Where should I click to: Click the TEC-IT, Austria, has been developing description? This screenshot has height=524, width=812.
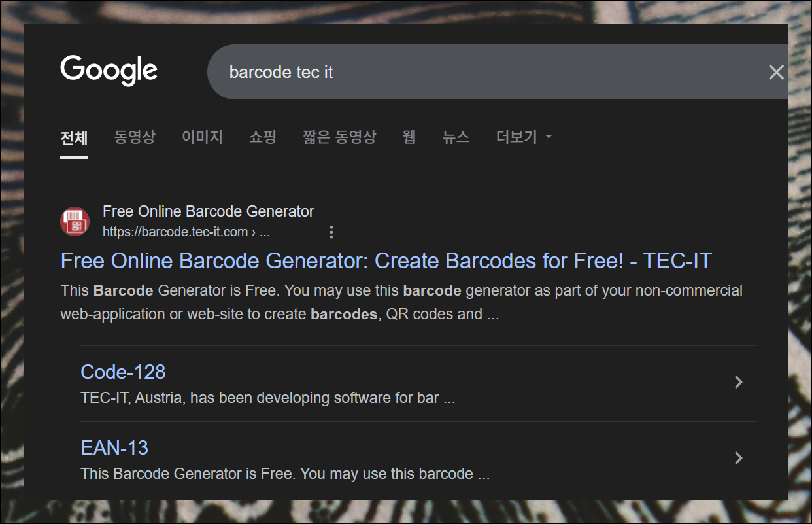pos(268,398)
